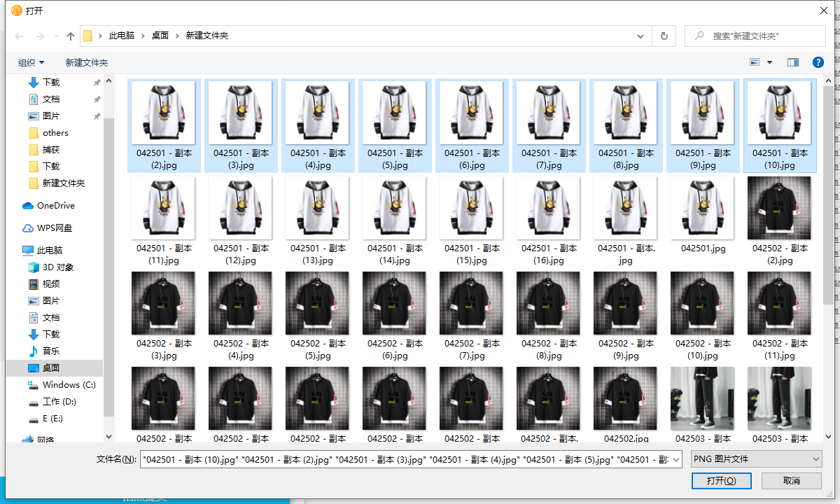Viewport: 840px width, 504px height.
Task: Select thumbnail 042501 - 副本 (14).jpg
Action: pyautogui.click(x=395, y=208)
